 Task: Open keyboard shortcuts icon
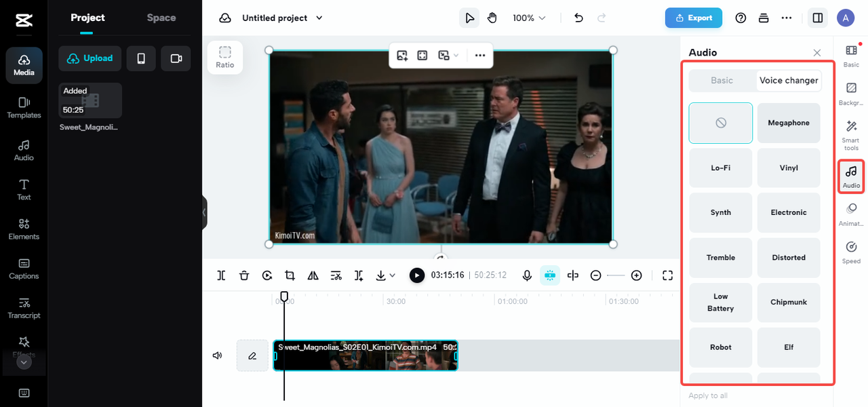24,393
